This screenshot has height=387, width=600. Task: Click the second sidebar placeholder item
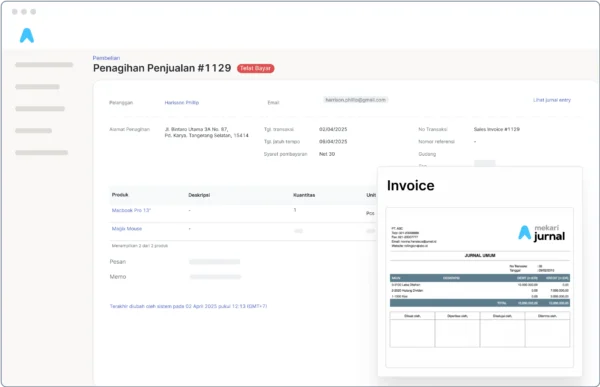pyautogui.click(x=37, y=87)
